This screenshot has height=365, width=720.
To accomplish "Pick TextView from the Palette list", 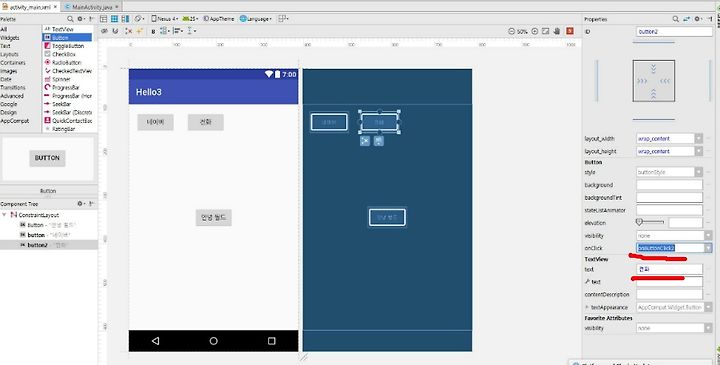I will click(x=62, y=29).
